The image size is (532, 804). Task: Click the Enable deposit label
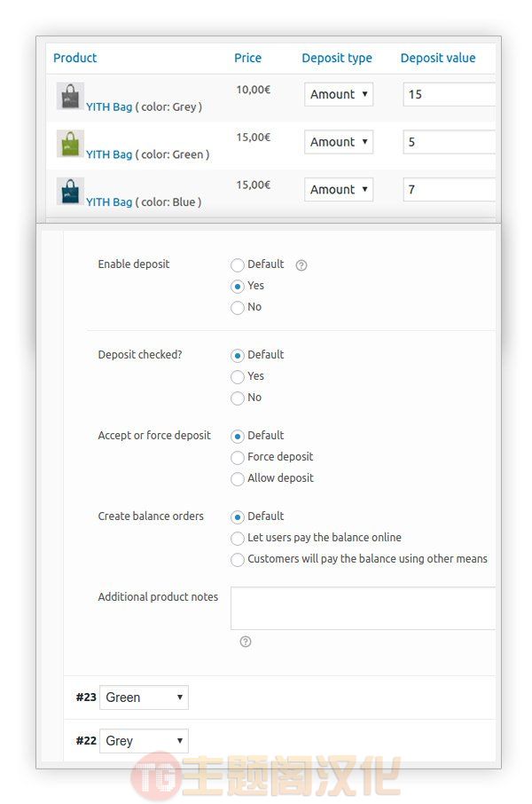coord(134,264)
